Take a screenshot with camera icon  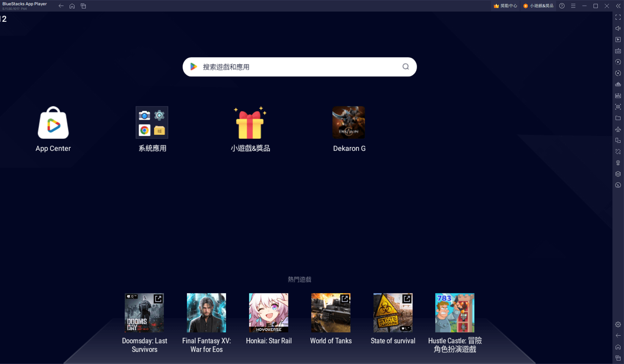pos(618,107)
